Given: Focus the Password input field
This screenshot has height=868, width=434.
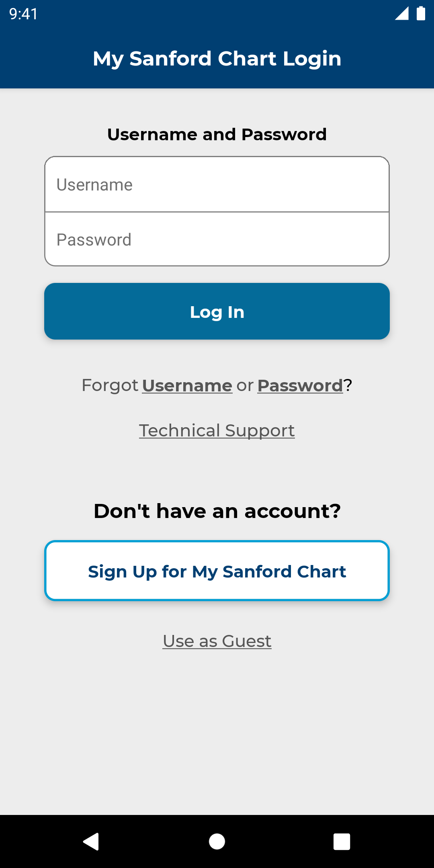Looking at the screenshot, I should 217,240.
